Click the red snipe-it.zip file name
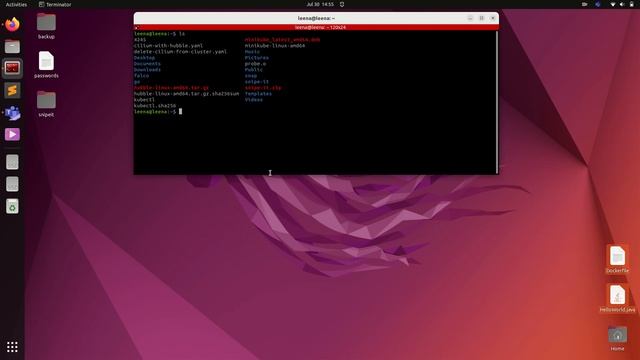640x360 pixels. [263, 88]
